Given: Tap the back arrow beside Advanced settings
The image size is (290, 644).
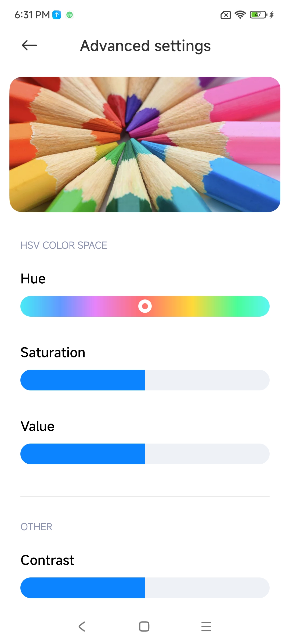Looking at the screenshot, I should [x=29, y=45].
